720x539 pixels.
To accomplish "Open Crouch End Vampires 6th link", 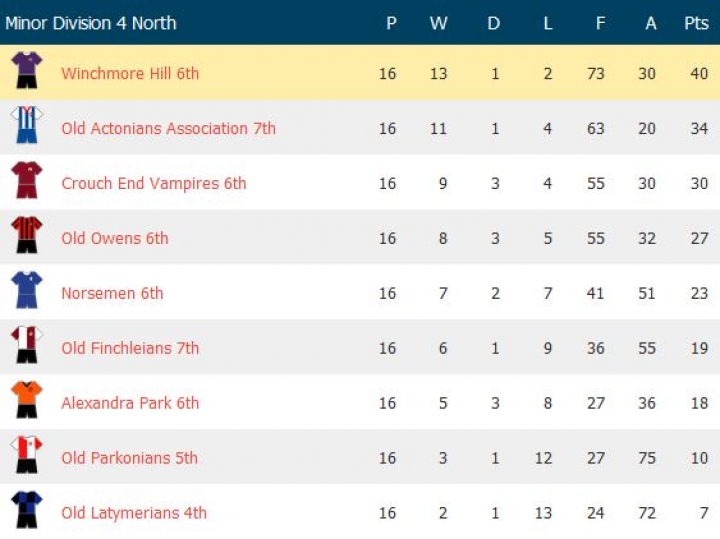I will (153, 183).
